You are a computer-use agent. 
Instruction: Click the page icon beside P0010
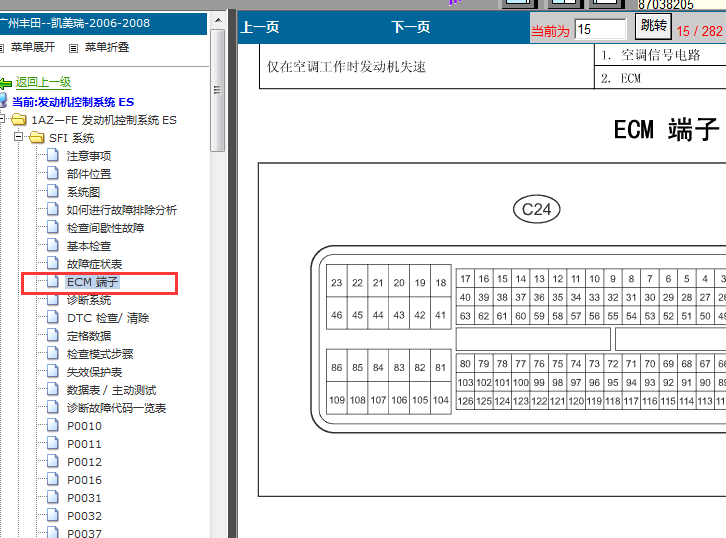53,425
